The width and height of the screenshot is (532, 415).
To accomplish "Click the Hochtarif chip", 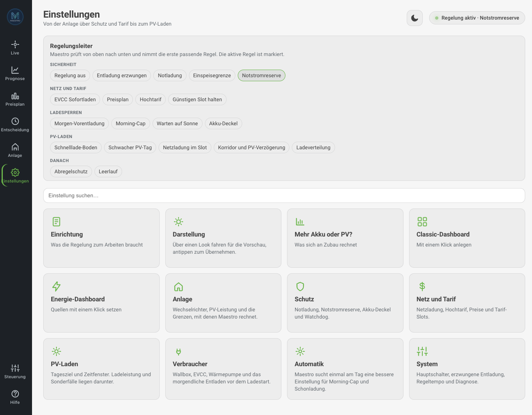I will click(151, 100).
